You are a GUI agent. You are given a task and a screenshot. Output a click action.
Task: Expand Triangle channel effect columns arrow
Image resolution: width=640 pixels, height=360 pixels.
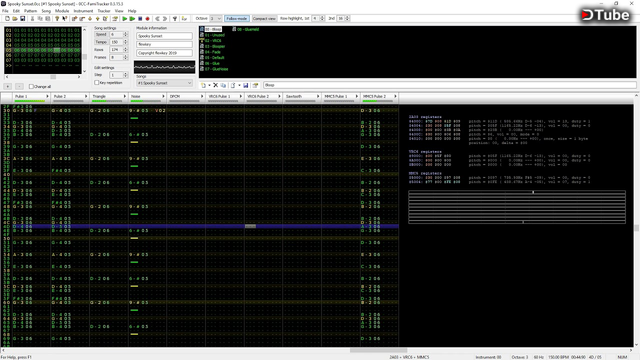(x=124, y=96)
